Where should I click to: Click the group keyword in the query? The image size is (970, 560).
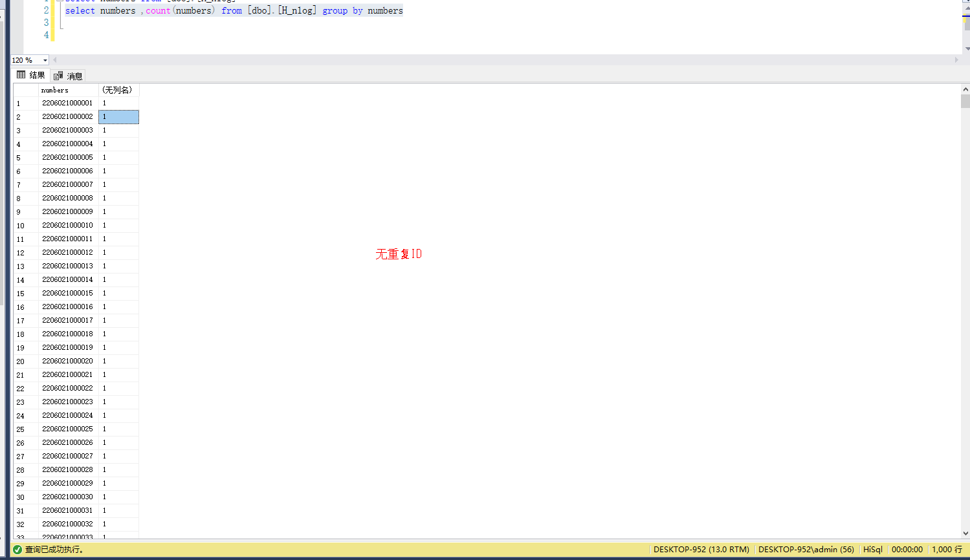point(335,10)
